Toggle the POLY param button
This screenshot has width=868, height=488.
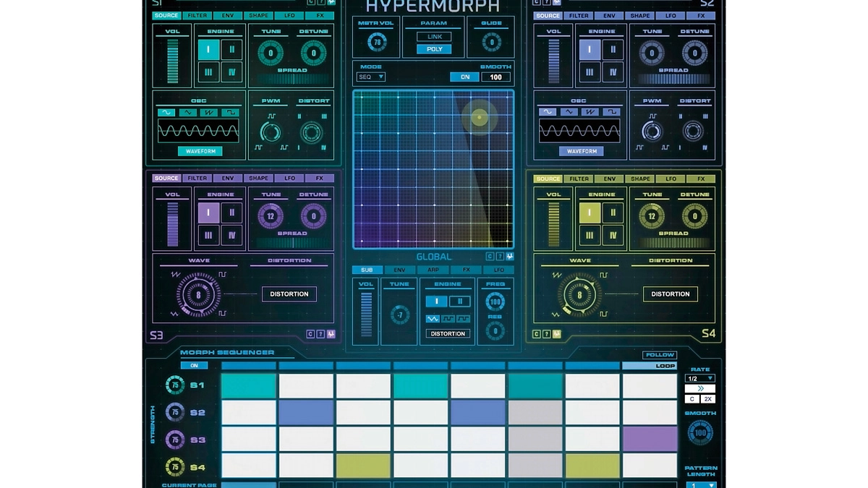click(x=435, y=49)
